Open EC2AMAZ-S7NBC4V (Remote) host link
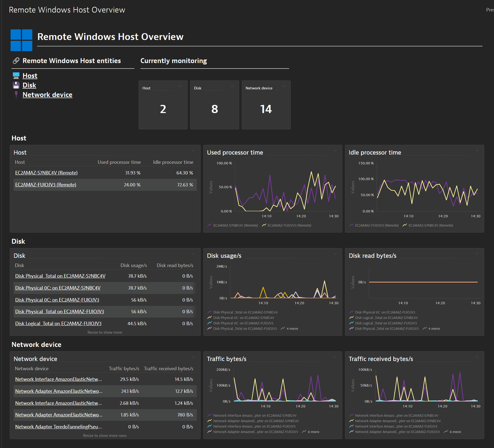Viewport: 494px width, 448px height. point(46,173)
